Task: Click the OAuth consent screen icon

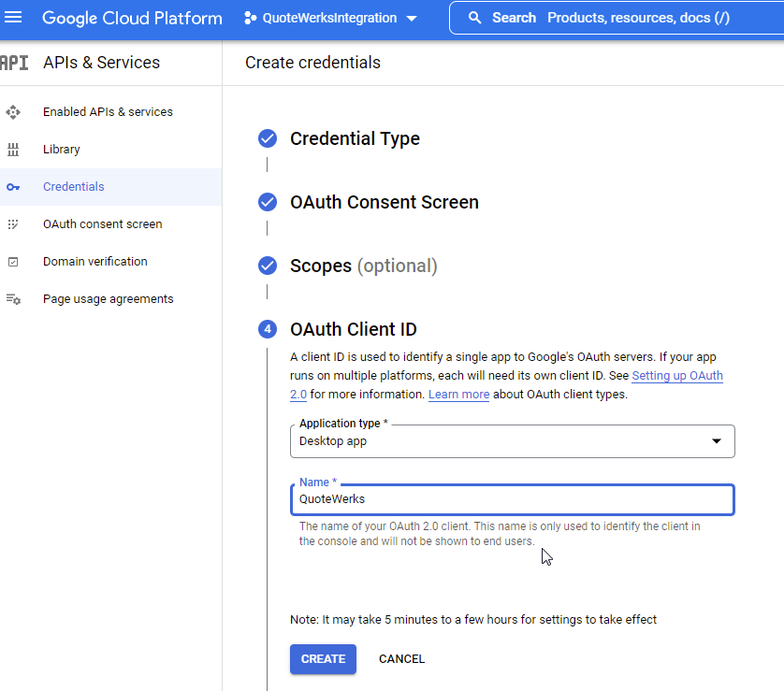Action: 13,224
